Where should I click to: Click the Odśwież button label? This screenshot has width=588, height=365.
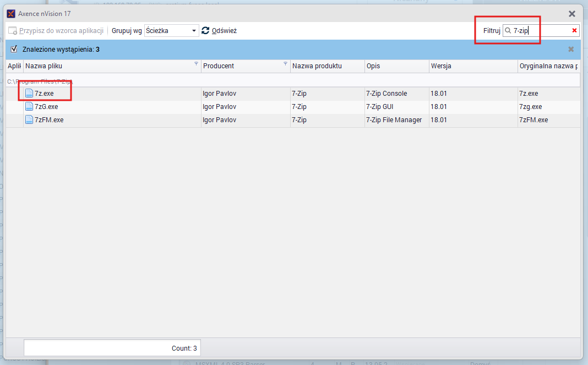(224, 31)
